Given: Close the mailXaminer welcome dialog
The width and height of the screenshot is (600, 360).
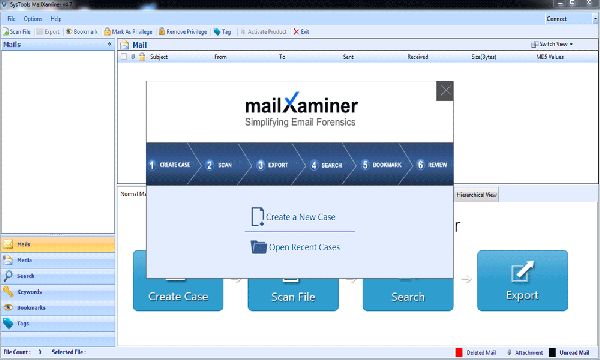Looking at the screenshot, I should [x=445, y=91].
